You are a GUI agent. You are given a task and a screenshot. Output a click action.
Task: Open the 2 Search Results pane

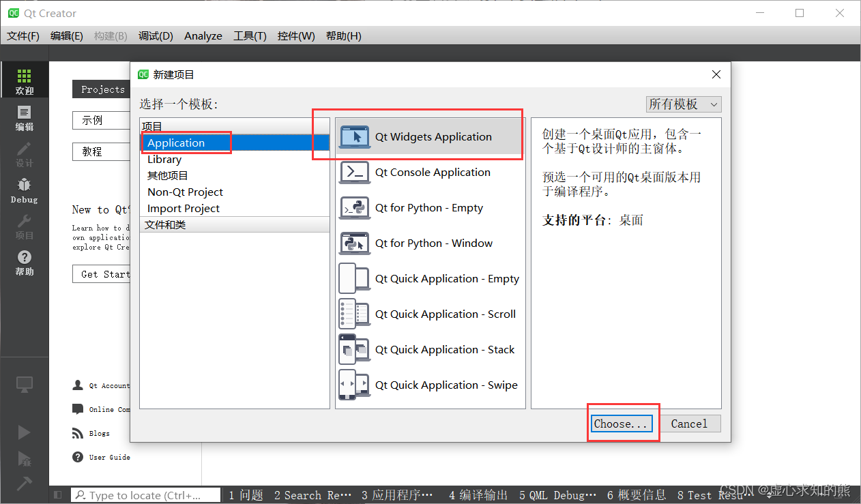click(x=313, y=495)
